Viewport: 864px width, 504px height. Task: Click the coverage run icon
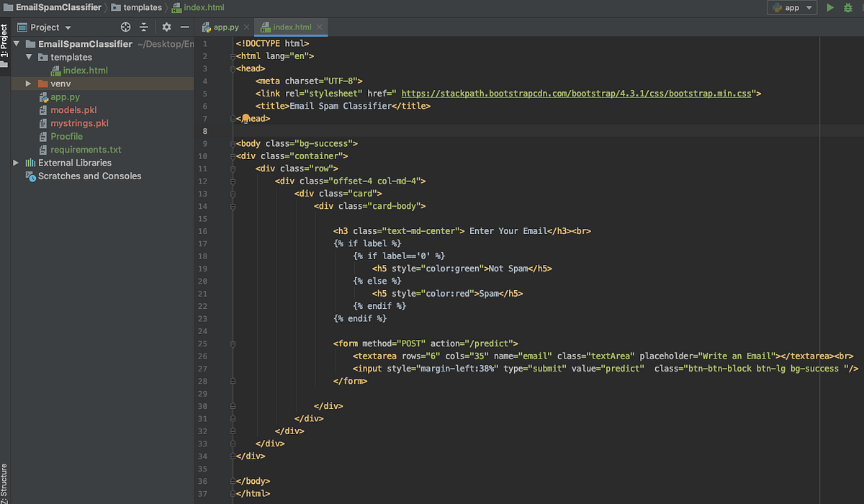(862, 7)
